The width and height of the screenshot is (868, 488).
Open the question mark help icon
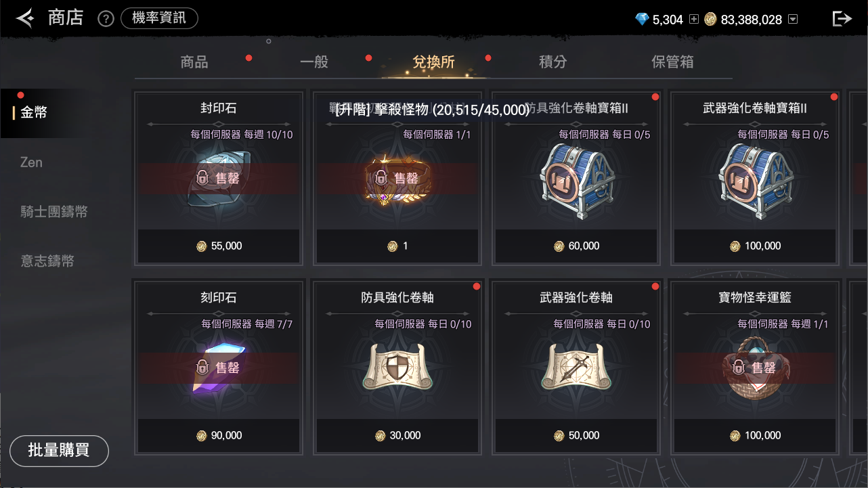pyautogui.click(x=106, y=19)
